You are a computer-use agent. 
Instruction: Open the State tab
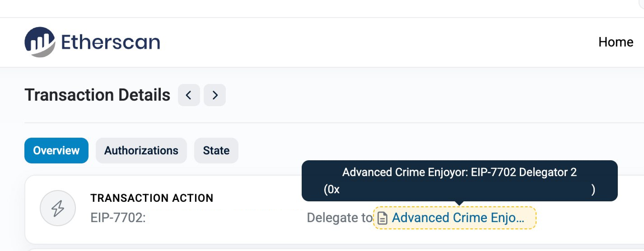[x=216, y=151]
